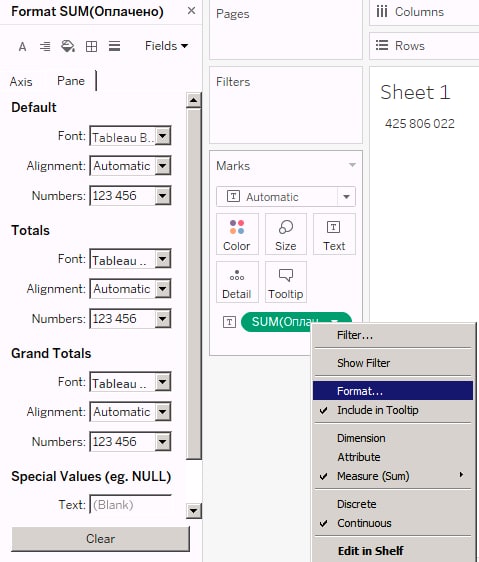
Task: Open the Shading paint bucket icon
Action: click(68, 46)
